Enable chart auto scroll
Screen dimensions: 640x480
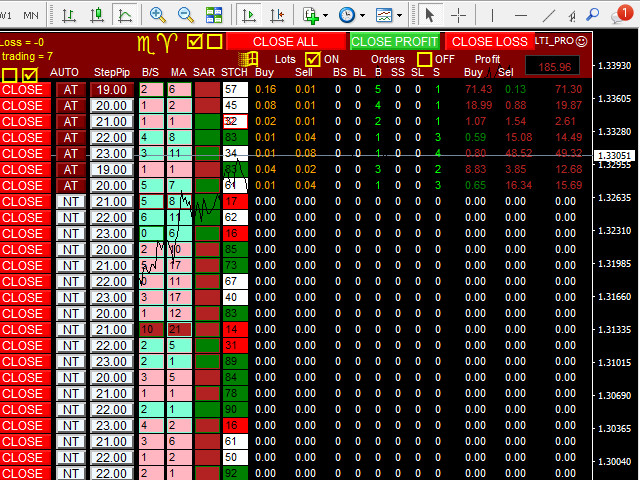click(249, 15)
